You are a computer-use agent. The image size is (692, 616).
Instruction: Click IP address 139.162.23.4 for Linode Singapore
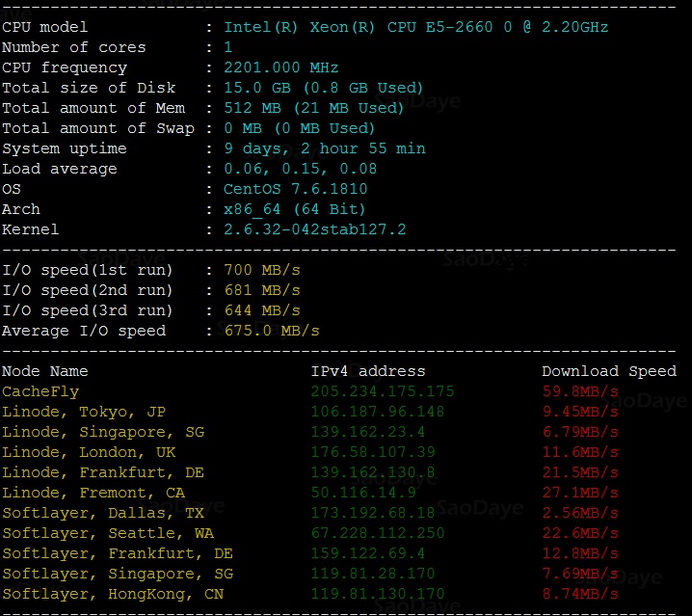[x=367, y=432]
